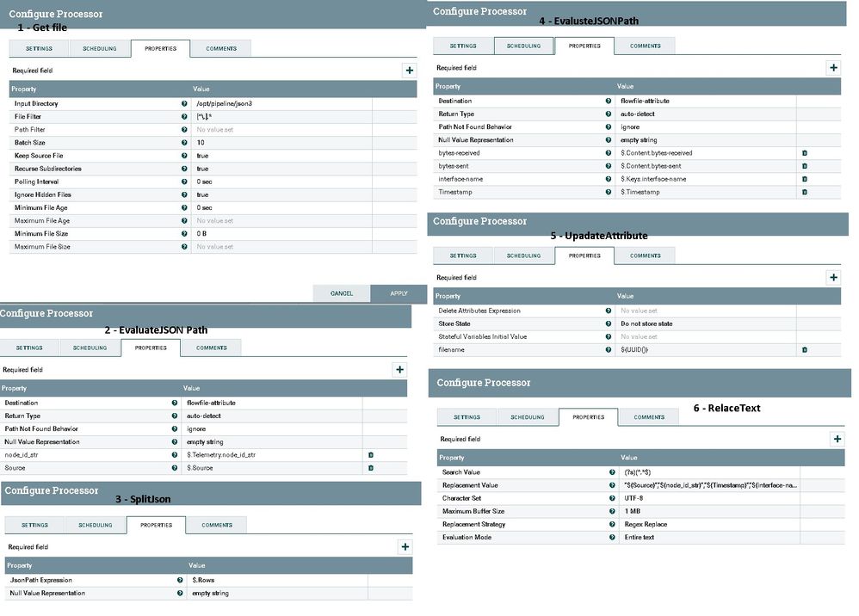Delete interface-name property with trash icon

[x=804, y=179]
